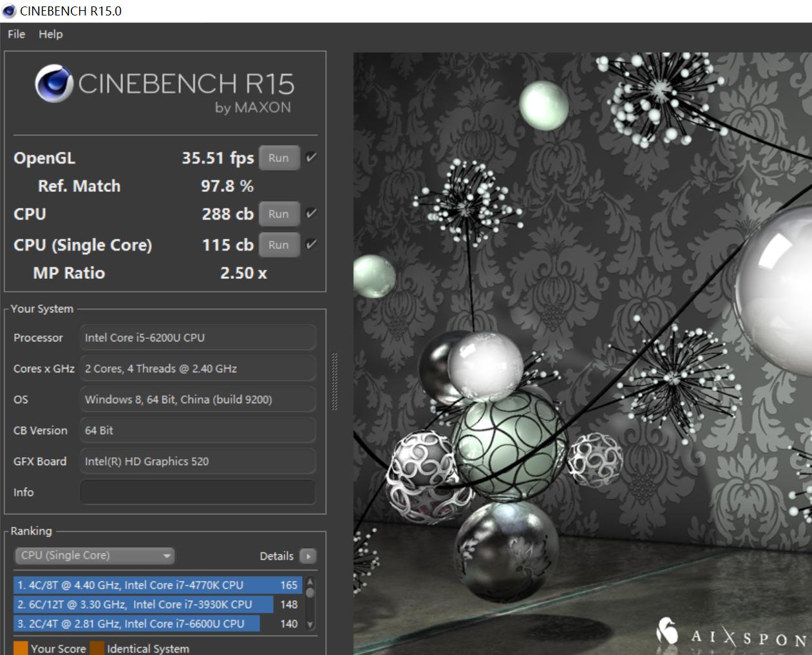Open the CPU (Single Core) ranking dropdown
This screenshot has height=655, width=812.
click(x=95, y=555)
